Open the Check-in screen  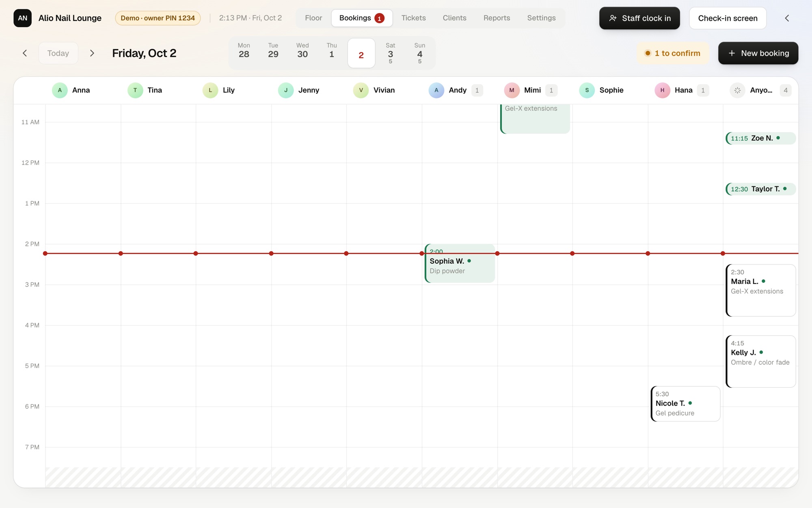(x=728, y=18)
